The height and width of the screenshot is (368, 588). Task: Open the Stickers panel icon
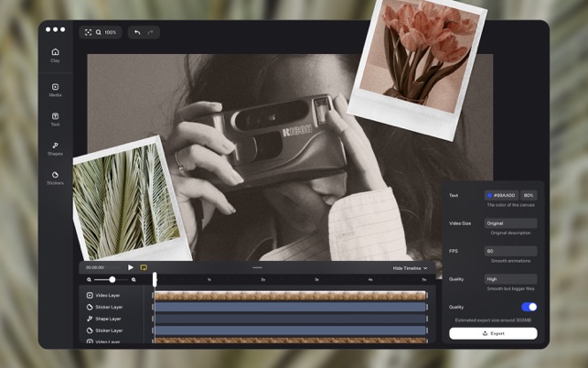click(55, 175)
